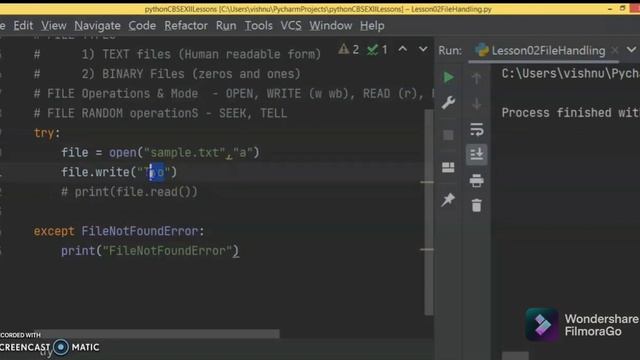Viewport: 640px width, 360px height.
Task: Toggle Scroll to end button
Action: (476, 154)
